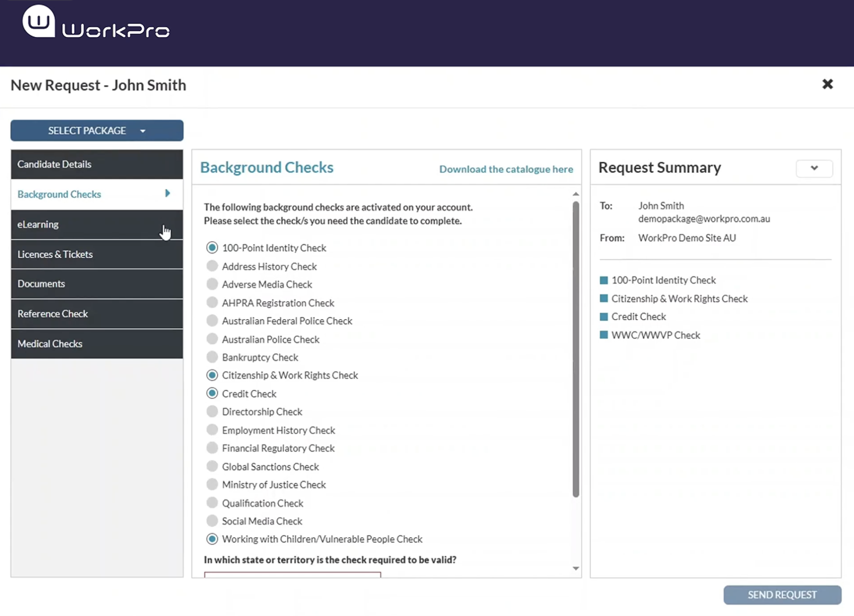Select AHPRA Registration Check
This screenshot has height=616, width=854.
point(212,303)
